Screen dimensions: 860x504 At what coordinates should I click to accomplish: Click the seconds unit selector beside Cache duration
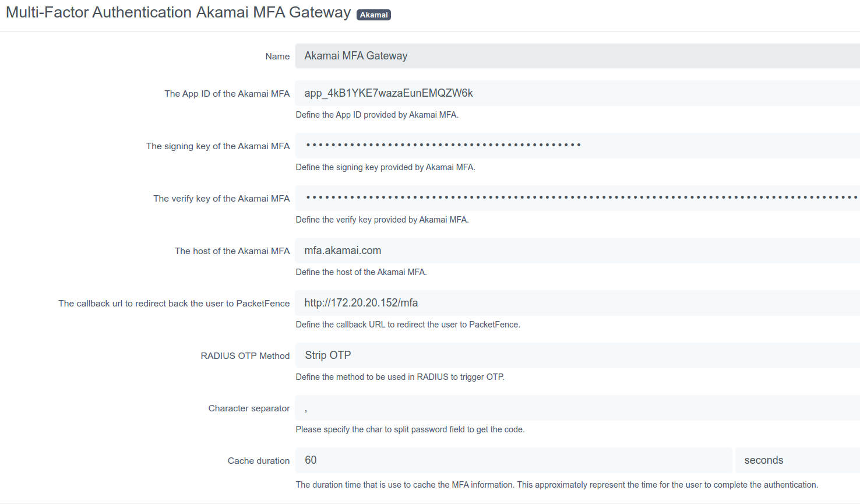coord(797,460)
